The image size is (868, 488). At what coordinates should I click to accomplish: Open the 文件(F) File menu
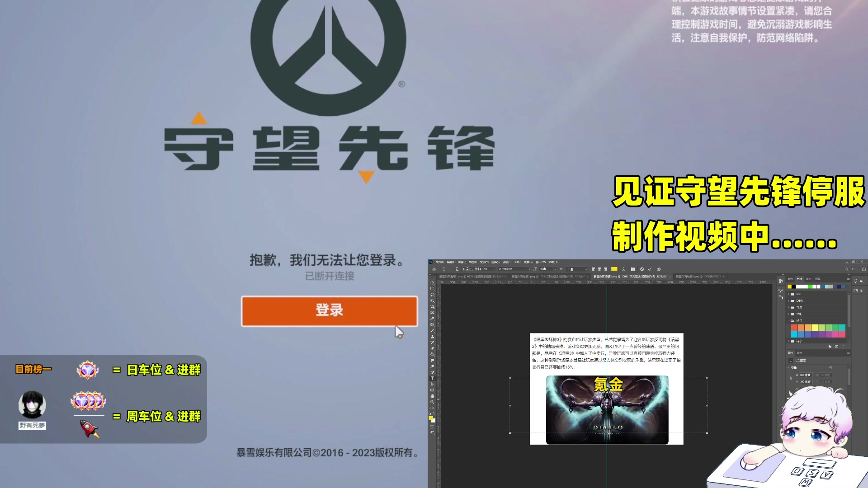click(440, 262)
